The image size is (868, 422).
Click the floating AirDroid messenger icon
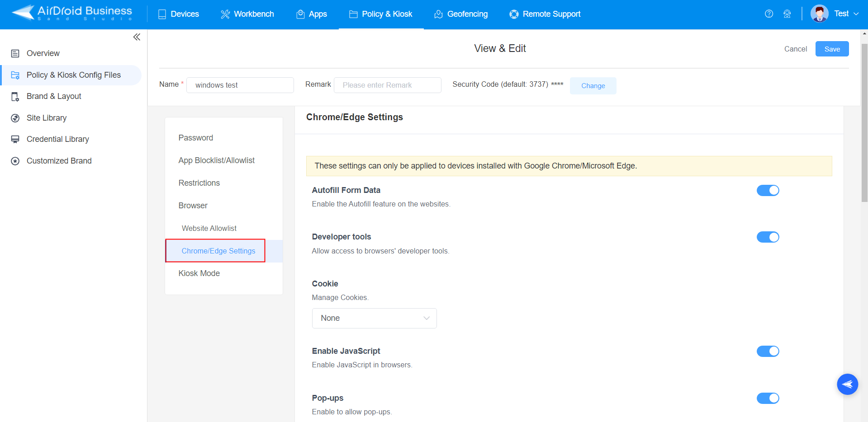[847, 384]
